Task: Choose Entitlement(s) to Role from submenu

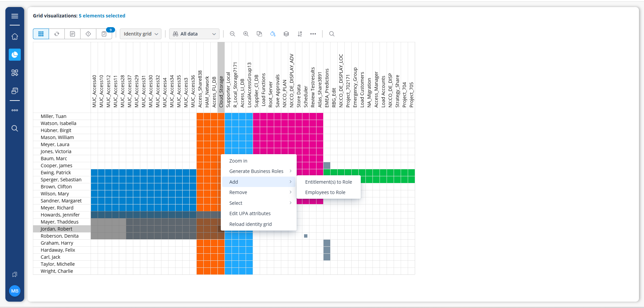Action: coord(328,182)
